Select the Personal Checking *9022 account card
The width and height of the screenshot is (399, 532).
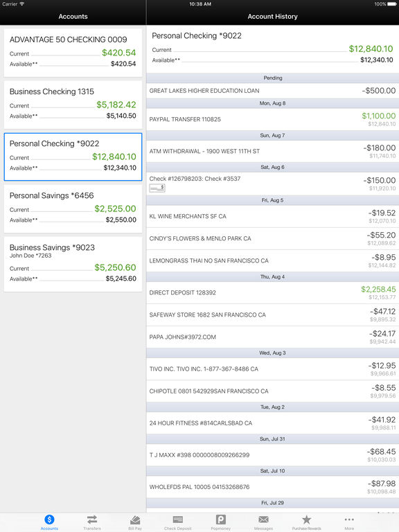tap(73, 157)
